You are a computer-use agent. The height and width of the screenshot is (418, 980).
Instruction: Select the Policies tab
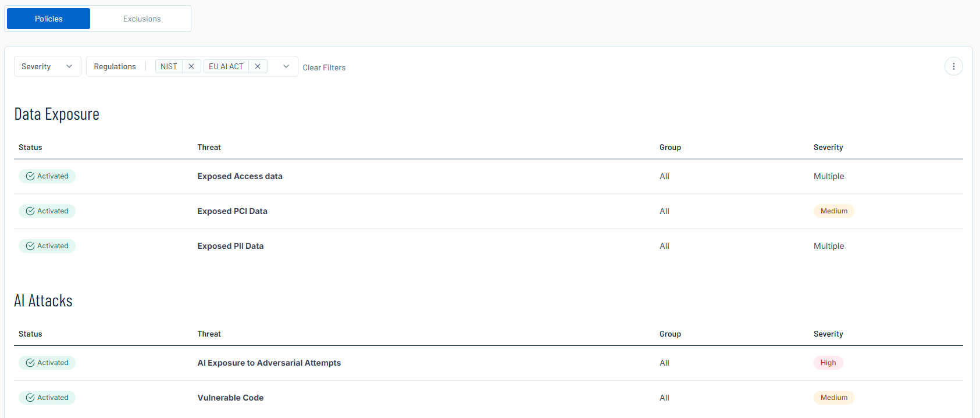[49, 19]
